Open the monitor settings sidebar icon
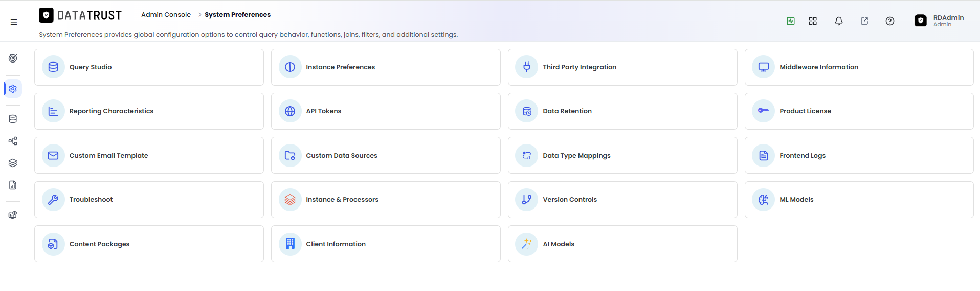Viewport: 980px width, 291px height. click(x=13, y=215)
